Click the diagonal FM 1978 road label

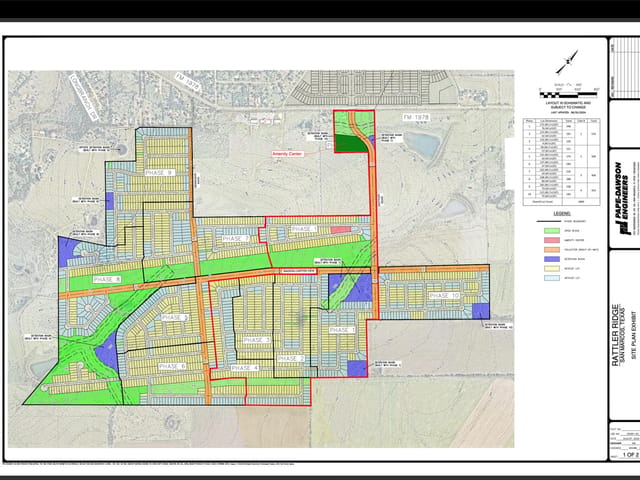pyautogui.click(x=187, y=82)
